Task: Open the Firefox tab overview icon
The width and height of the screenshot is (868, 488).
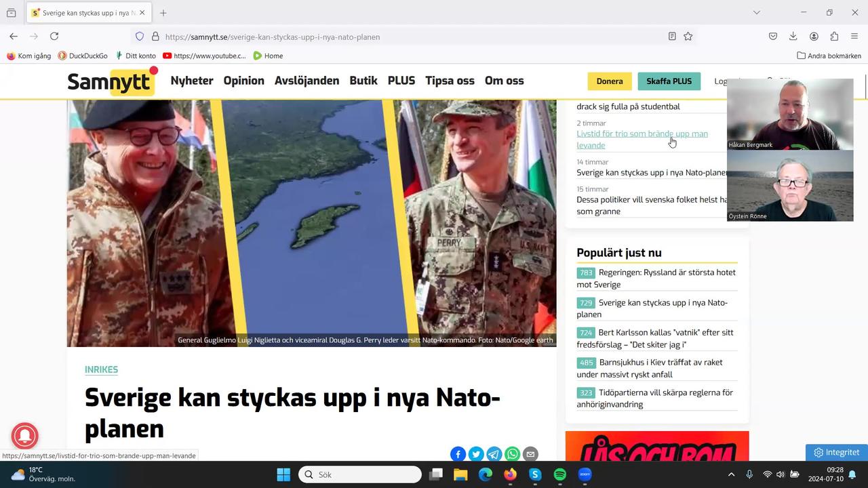Action: pos(12,12)
